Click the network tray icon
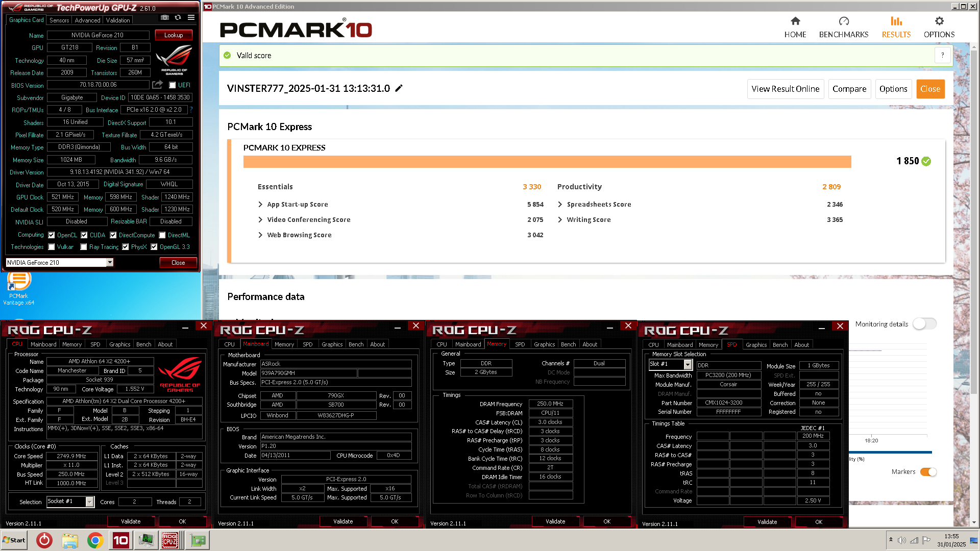This screenshot has width=980, height=551. point(914,540)
